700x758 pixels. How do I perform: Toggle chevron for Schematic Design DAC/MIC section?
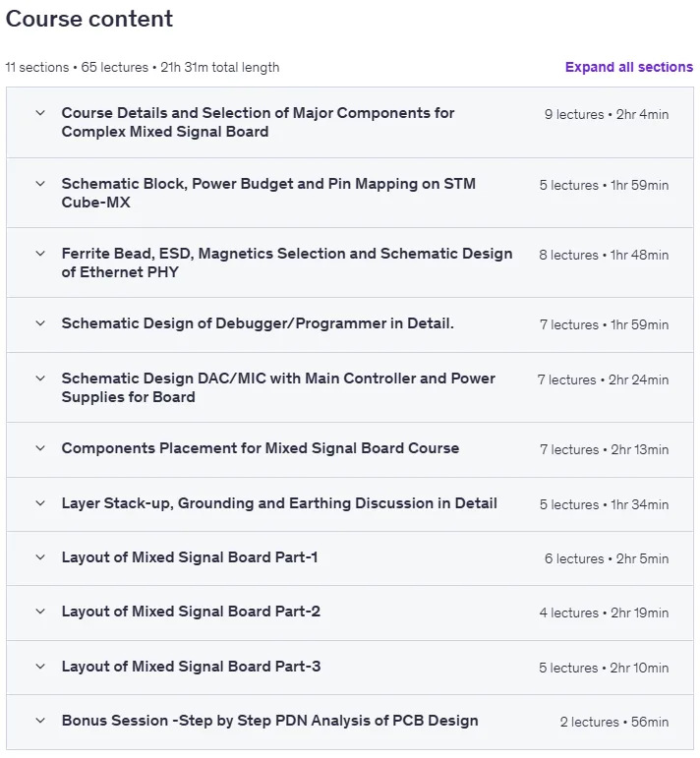pos(40,379)
